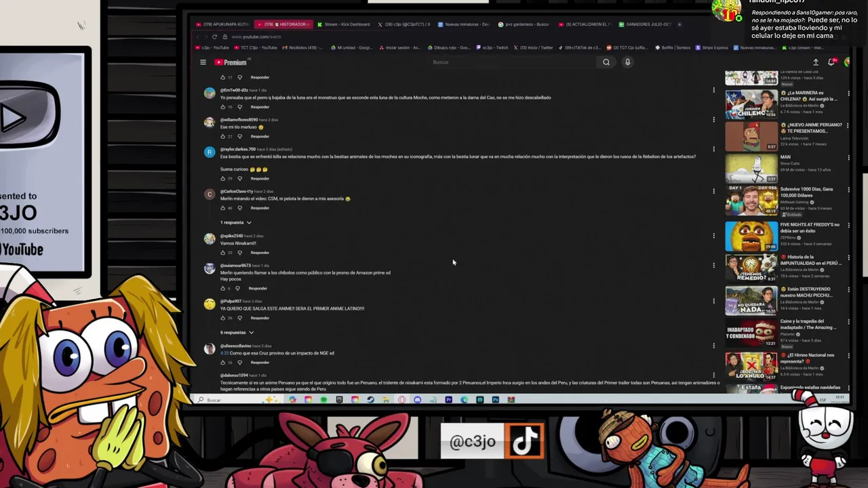Open a new browser tab
Screen dimensions: 868x488
tap(679, 24)
